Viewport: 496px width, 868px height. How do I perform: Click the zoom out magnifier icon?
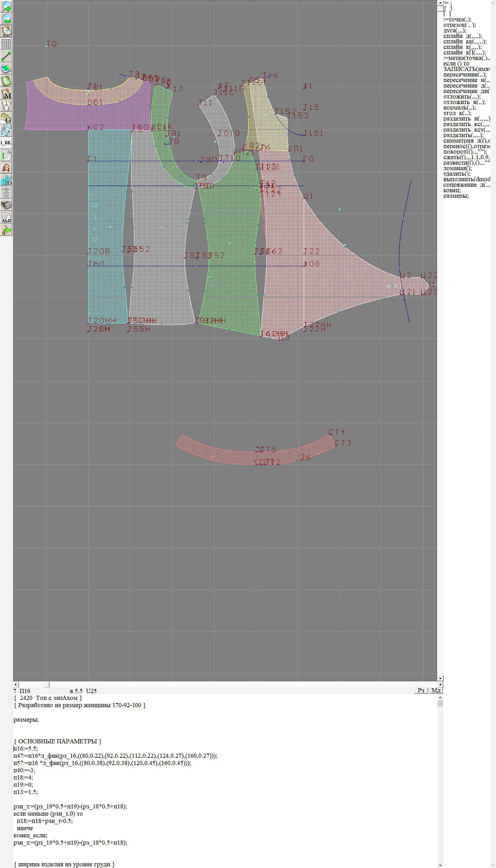tap(6, 19)
